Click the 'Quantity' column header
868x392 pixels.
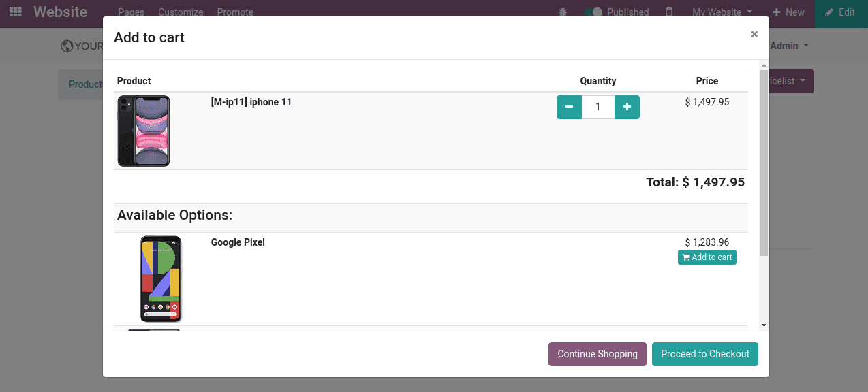[598, 81]
